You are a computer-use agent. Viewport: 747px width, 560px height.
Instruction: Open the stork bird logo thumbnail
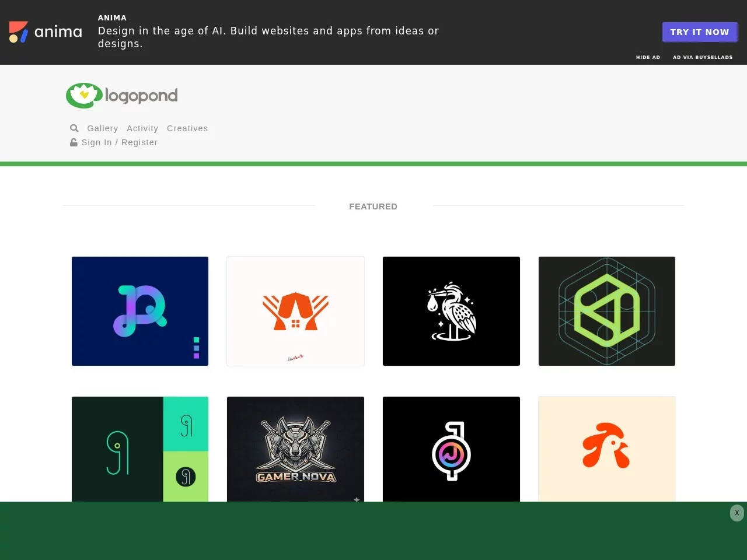451,311
